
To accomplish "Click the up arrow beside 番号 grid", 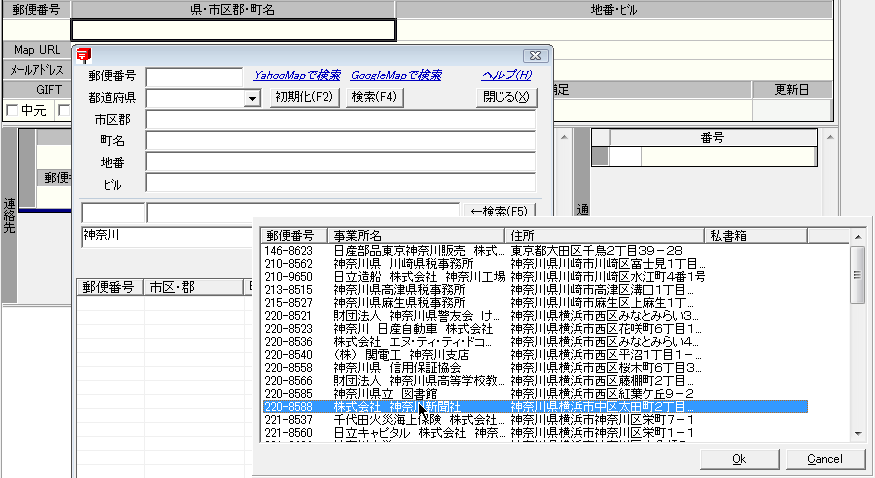I will (830, 137).
